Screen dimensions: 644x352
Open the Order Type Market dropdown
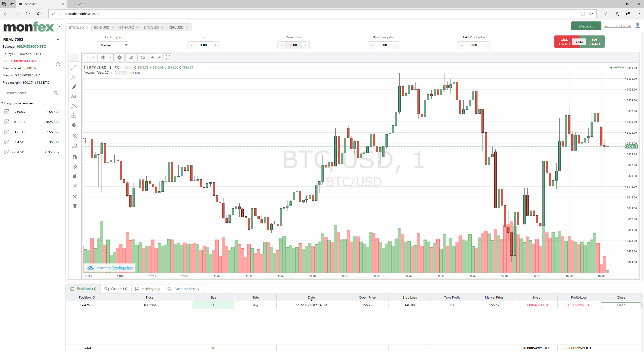(113, 45)
